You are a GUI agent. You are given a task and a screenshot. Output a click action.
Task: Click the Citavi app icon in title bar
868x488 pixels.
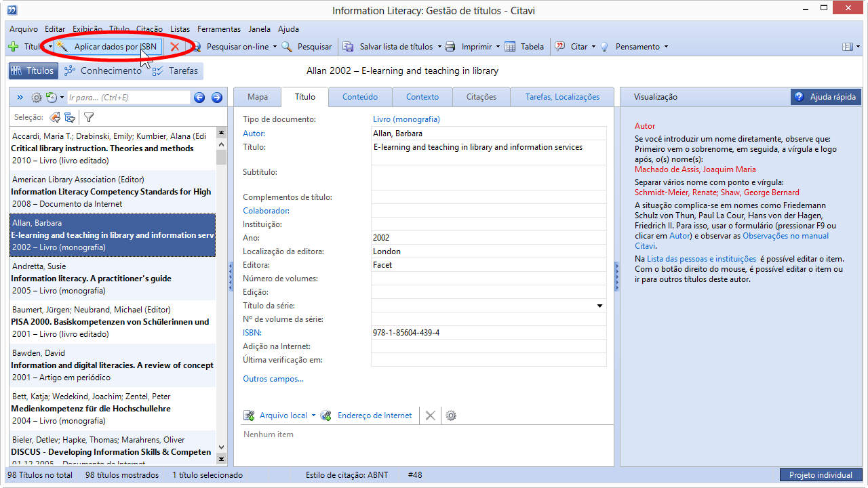(12, 10)
